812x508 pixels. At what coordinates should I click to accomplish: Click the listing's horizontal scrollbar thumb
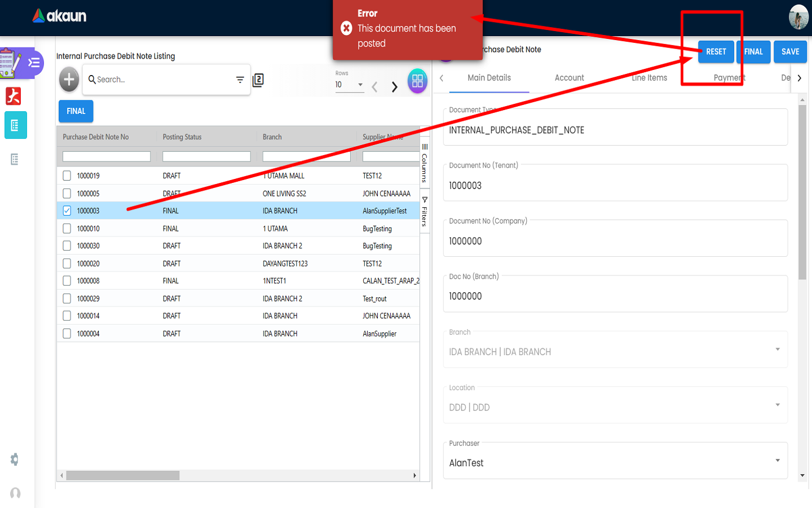[x=122, y=476]
